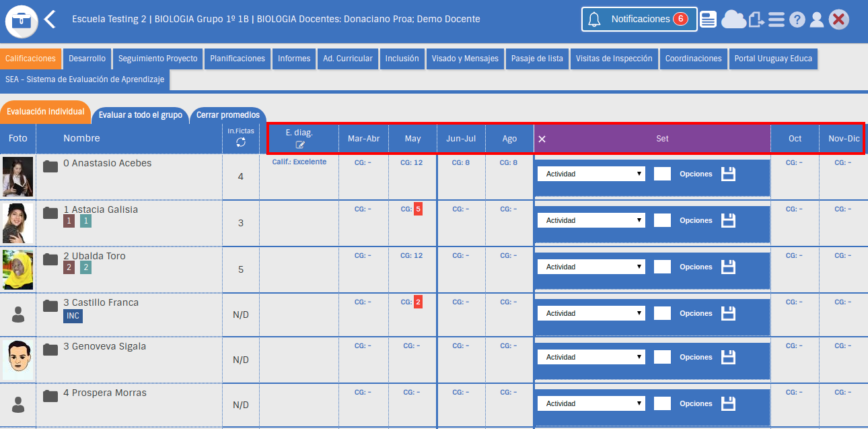Select the Ago column header
This screenshot has height=429, width=868.
tap(509, 139)
